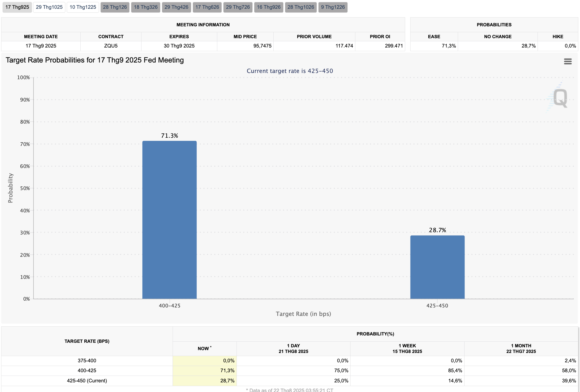Click the 1 WEEK column header
Image resolution: width=580 pixels, height=392 pixels.
point(407,348)
